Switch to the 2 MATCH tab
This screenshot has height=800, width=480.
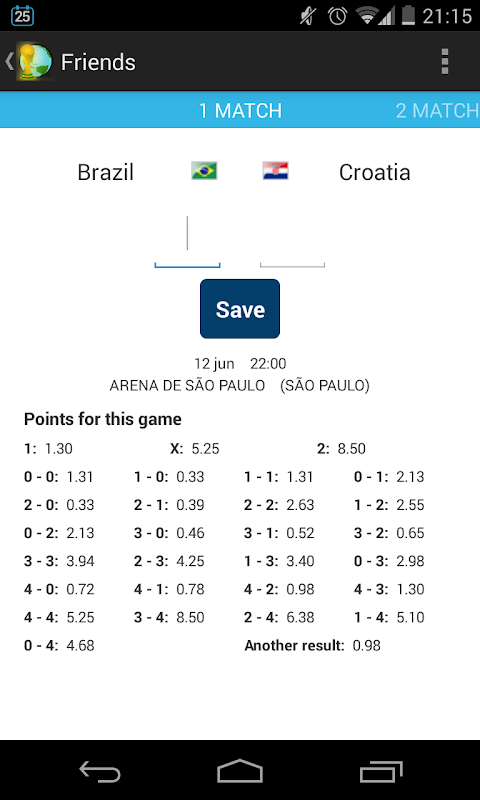coord(438,111)
